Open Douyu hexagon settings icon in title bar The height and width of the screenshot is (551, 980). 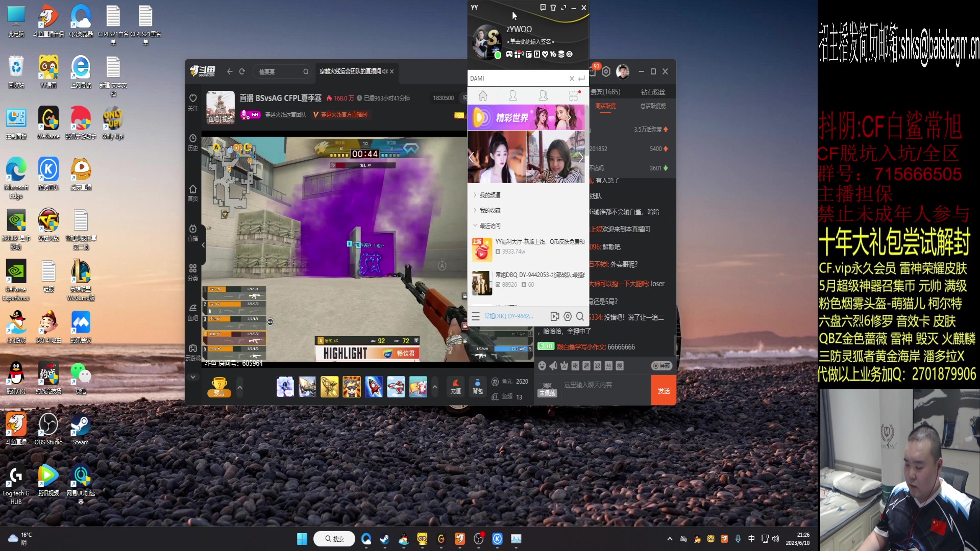coord(606,71)
